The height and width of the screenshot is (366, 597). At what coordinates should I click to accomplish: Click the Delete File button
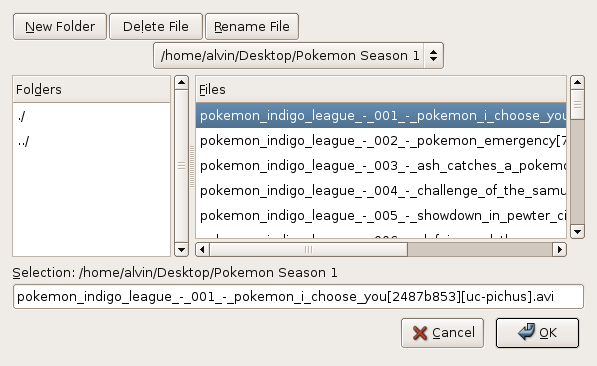(156, 27)
